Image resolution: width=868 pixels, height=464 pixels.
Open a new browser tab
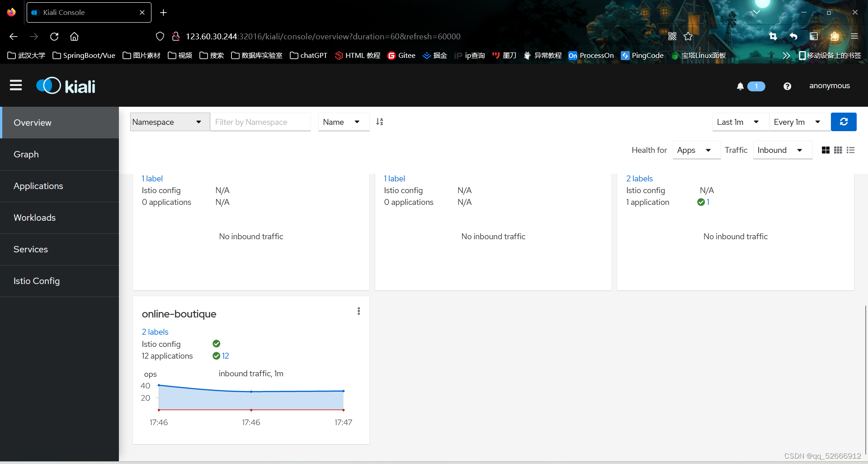coord(164,13)
